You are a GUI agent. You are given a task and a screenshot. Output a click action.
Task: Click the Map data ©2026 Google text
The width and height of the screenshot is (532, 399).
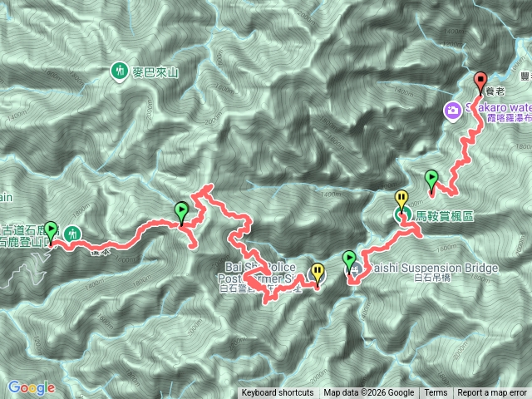pos(369,393)
